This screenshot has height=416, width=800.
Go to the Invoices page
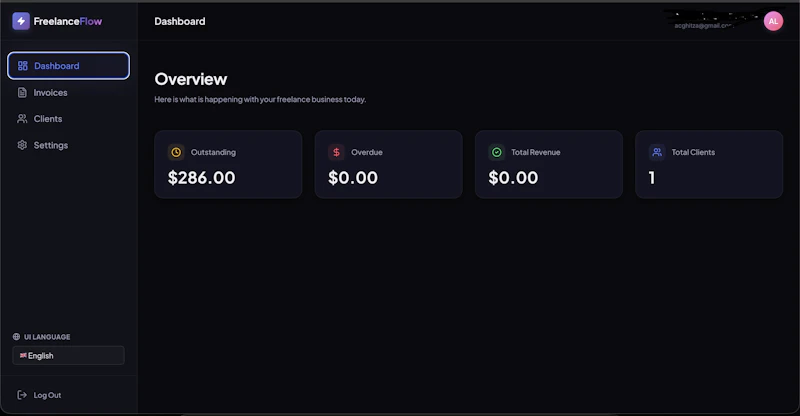68,92
